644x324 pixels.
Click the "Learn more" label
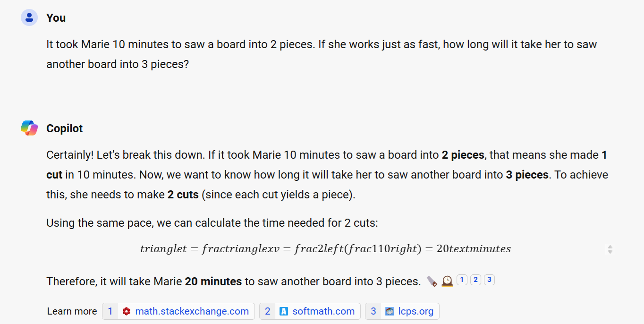[x=72, y=311]
